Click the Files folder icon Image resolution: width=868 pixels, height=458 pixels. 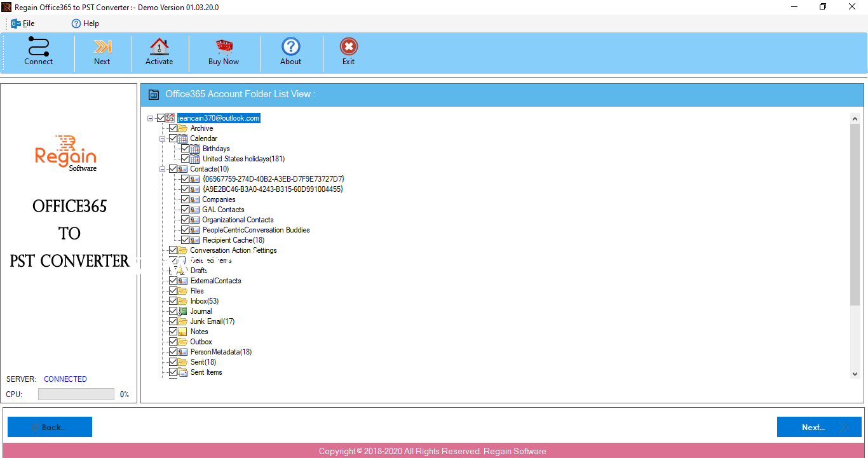click(183, 291)
